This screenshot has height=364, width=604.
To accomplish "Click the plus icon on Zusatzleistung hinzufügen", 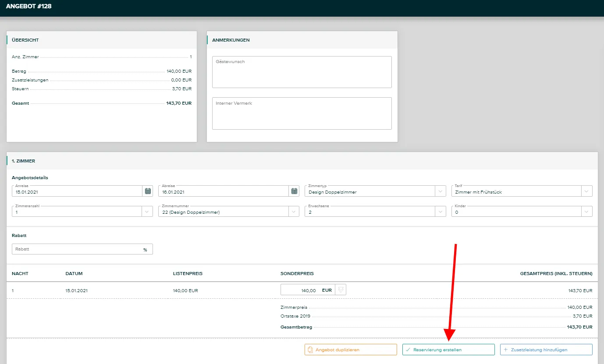I will tap(506, 350).
